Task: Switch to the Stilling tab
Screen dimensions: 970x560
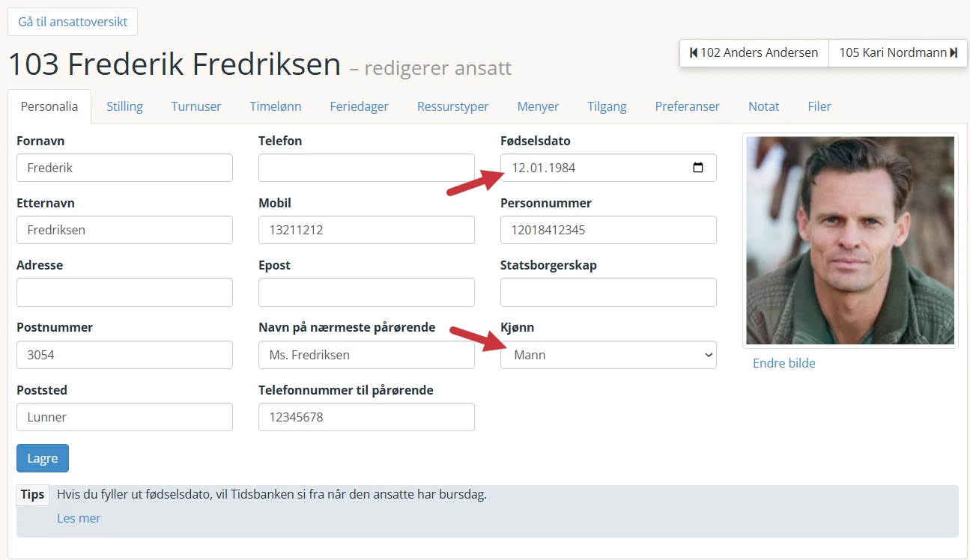Action: click(124, 106)
